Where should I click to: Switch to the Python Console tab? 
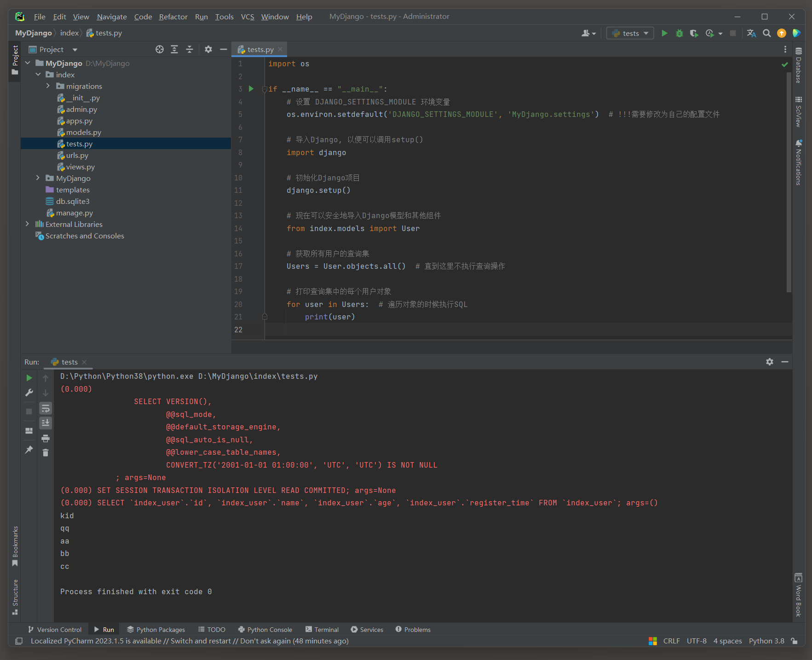coord(265,629)
